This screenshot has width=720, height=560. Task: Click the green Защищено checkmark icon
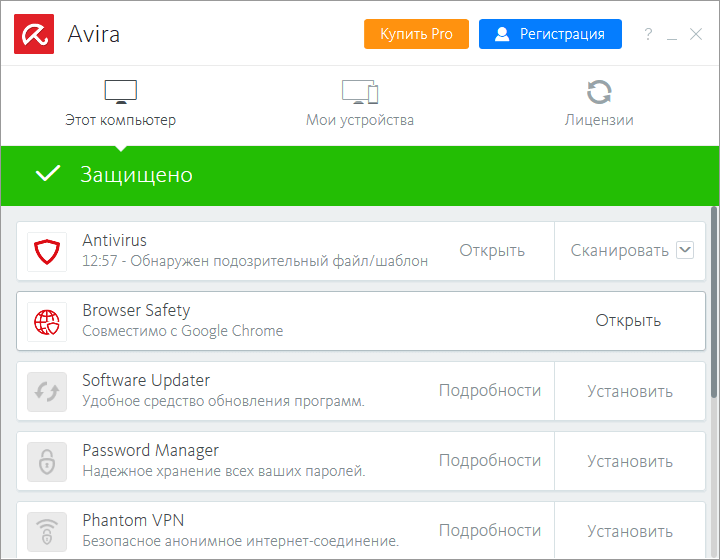[48, 175]
